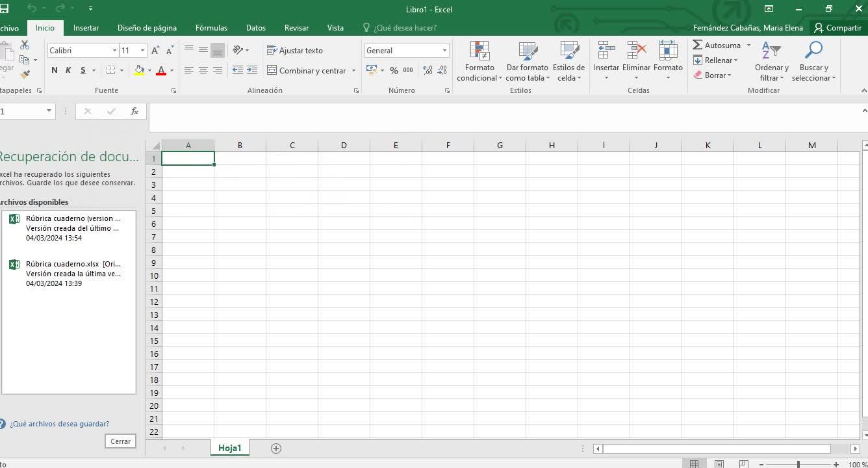
Task: Expand the Combinar y centrar dropdown arrow
Action: click(x=353, y=70)
